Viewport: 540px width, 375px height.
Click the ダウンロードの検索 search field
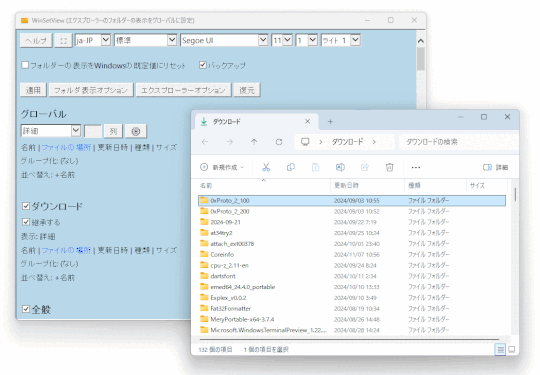point(458,142)
